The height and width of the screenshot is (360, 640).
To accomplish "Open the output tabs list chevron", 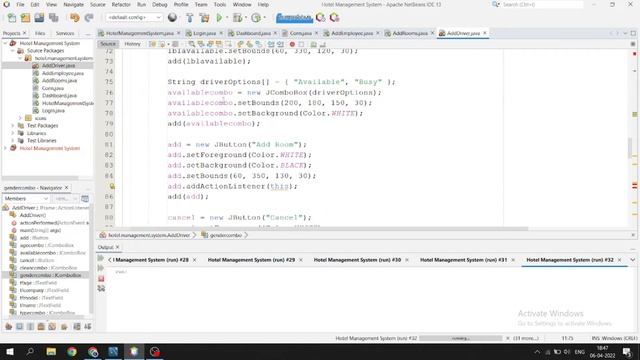I will [x=633, y=260].
